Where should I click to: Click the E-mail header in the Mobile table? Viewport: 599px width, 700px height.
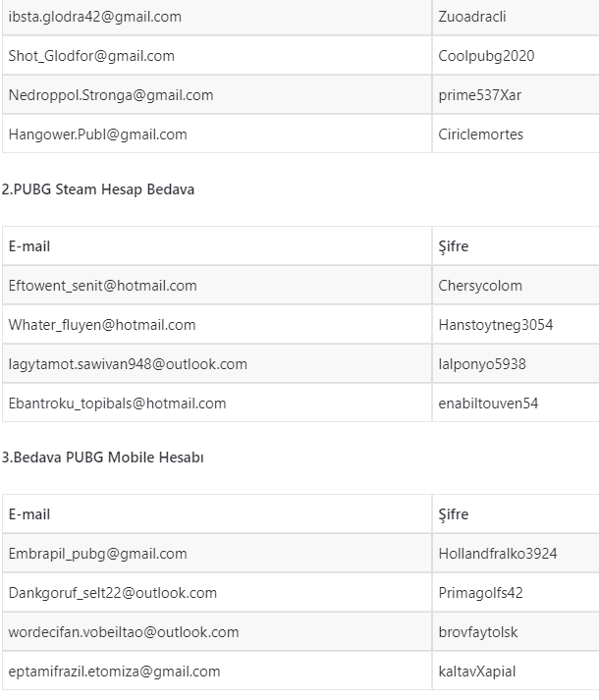point(29,514)
